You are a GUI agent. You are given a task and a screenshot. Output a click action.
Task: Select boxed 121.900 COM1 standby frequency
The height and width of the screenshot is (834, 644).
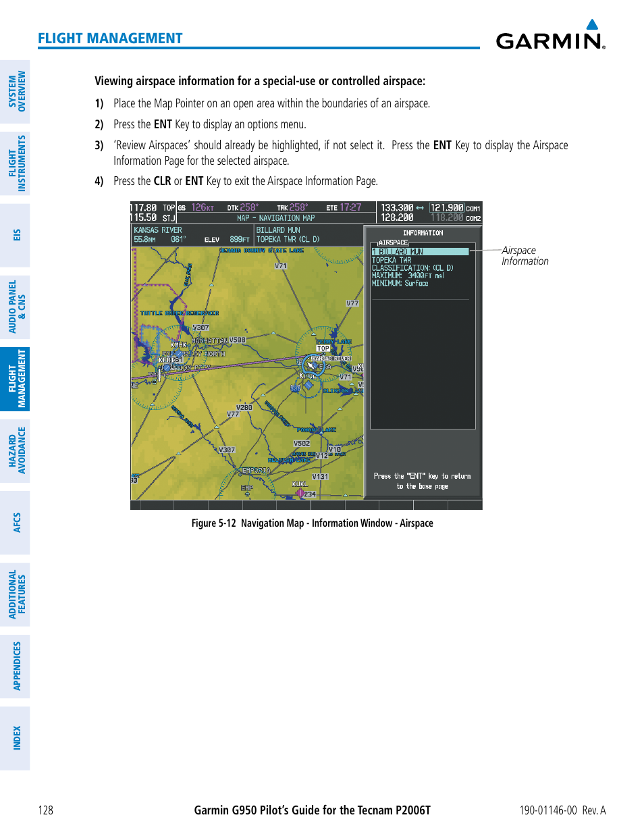[447, 208]
